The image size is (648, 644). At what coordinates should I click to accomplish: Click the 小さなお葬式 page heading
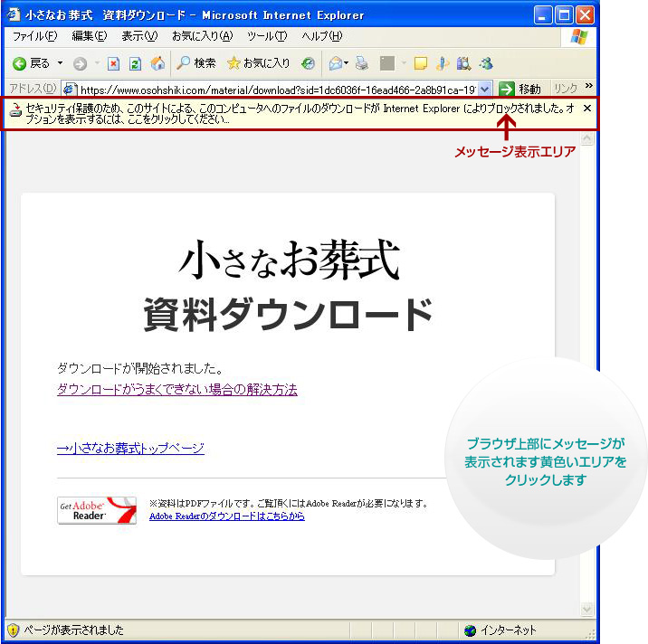click(289, 260)
